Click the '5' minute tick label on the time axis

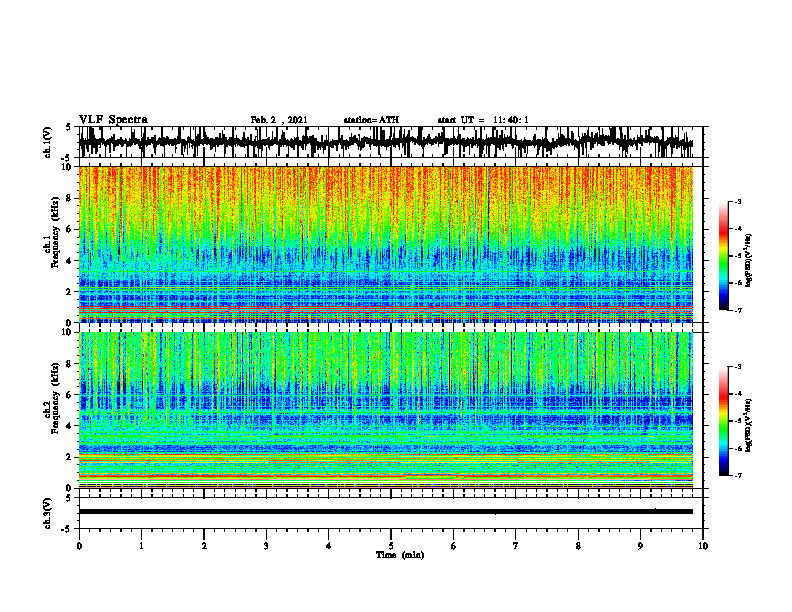pyautogui.click(x=391, y=546)
